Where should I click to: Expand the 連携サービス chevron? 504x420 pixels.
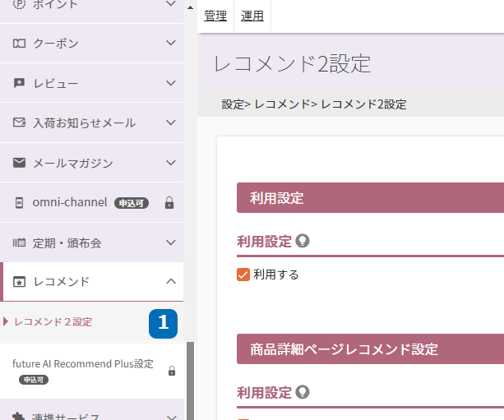point(172,417)
